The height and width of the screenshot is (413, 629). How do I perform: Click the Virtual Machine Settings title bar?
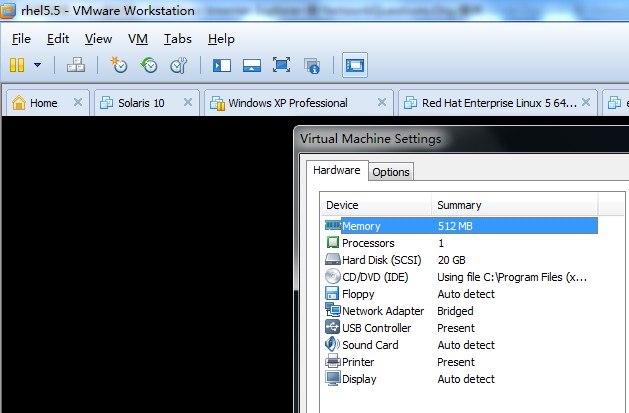[461, 139]
